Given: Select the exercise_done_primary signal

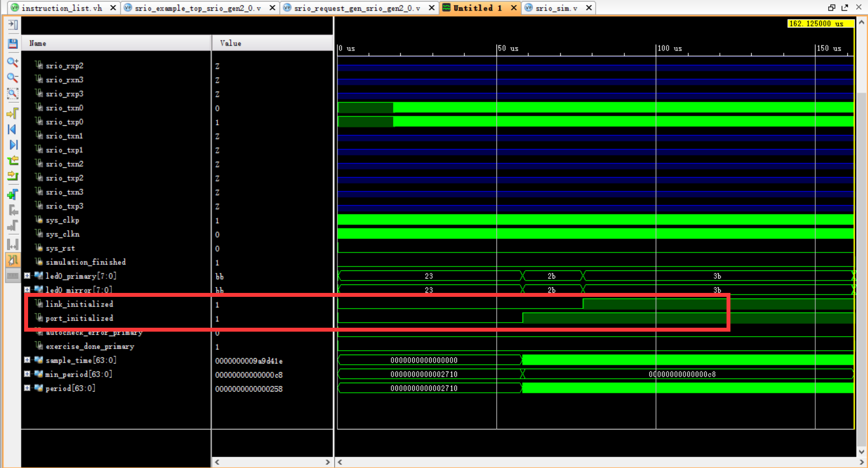Looking at the screenshot, I should point(90,346).
